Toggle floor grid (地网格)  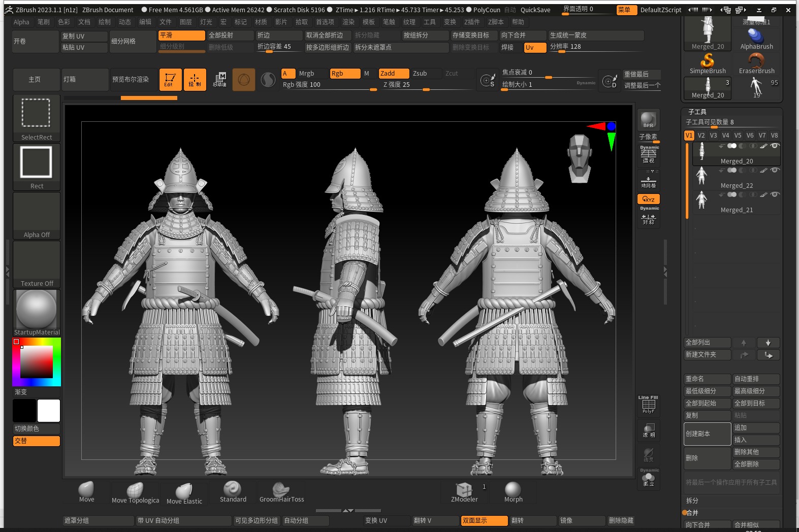click(649, 180)
